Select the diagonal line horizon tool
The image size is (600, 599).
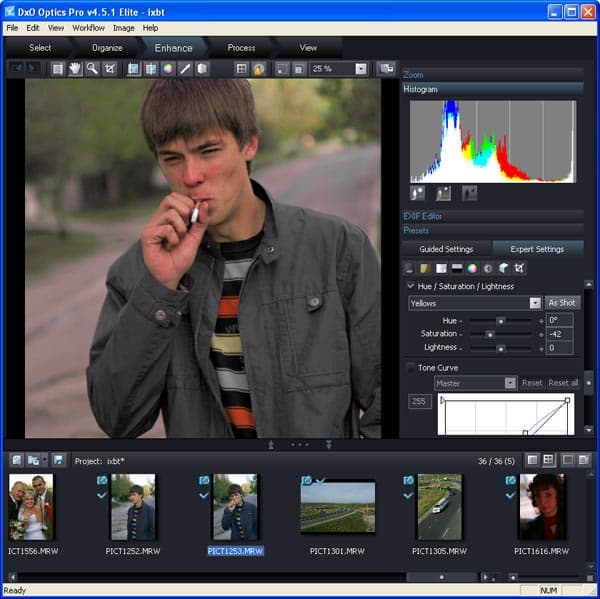click(x=185, y=69)
